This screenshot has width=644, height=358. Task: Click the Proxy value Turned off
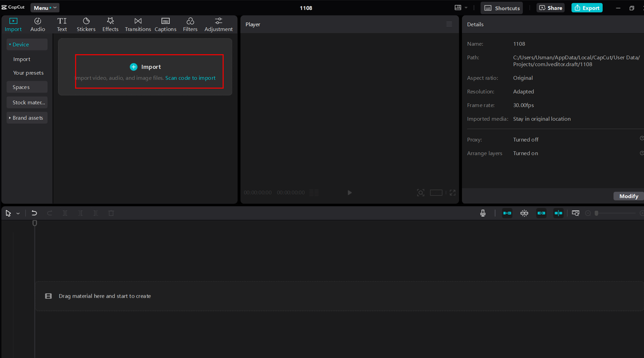coord(526,139)
